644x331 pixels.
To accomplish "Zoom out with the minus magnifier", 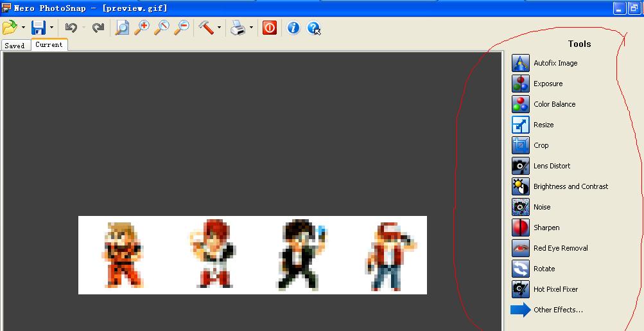I will (181, 28).
